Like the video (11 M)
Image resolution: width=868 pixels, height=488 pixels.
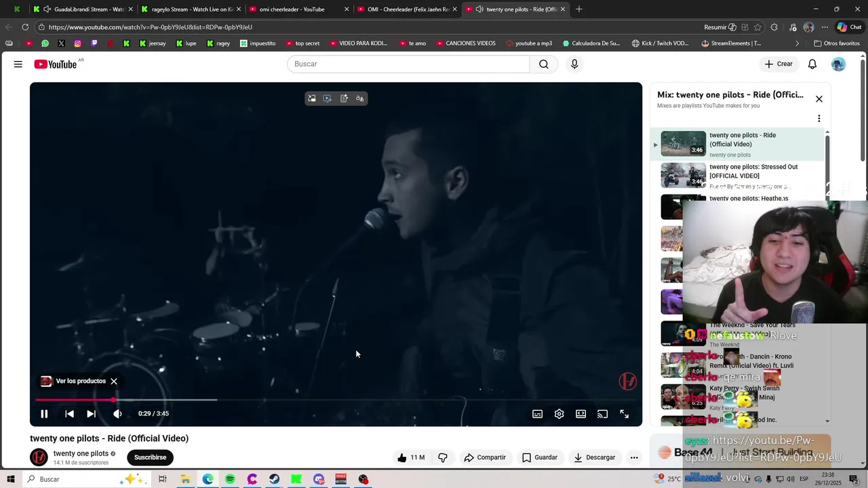(x=411, y=457)
